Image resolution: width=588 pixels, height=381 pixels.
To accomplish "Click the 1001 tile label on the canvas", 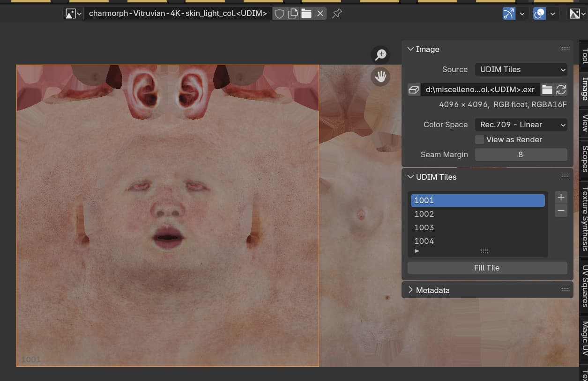I will [31, 359].
